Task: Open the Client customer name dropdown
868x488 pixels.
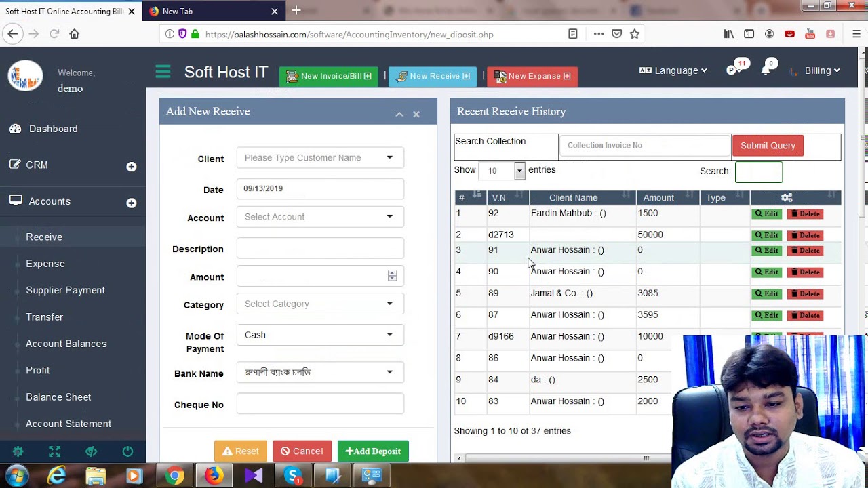Action: click(320, 158)
